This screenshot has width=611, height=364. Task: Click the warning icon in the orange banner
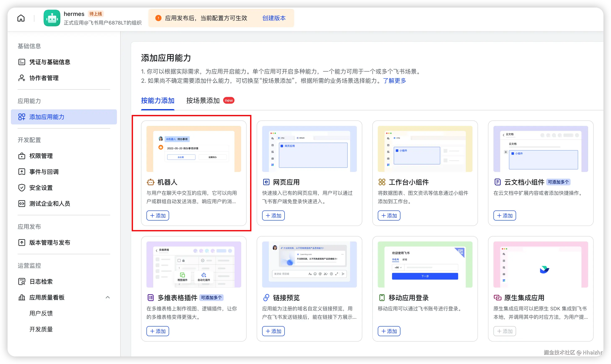pyautogui.click(x=158, y=18)
